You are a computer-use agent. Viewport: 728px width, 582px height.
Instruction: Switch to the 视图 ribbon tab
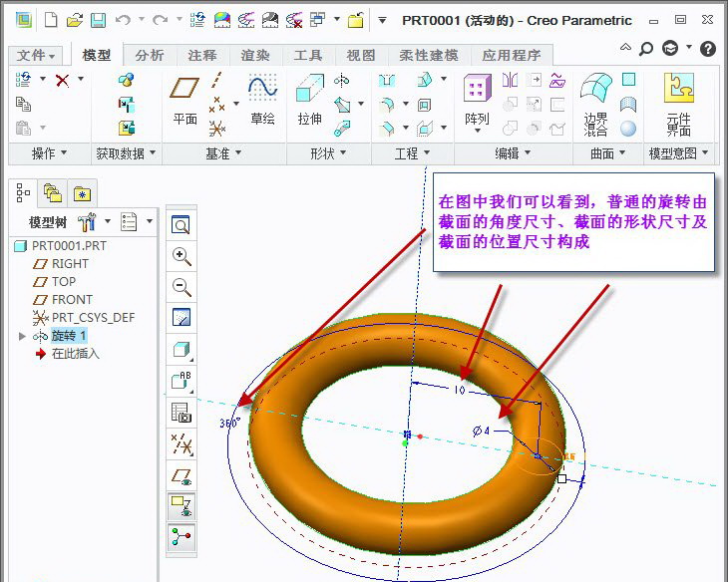pos(361,55)
